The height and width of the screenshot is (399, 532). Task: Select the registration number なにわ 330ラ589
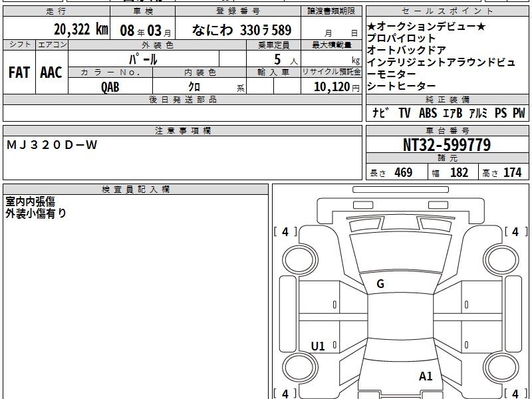(241, 30)
